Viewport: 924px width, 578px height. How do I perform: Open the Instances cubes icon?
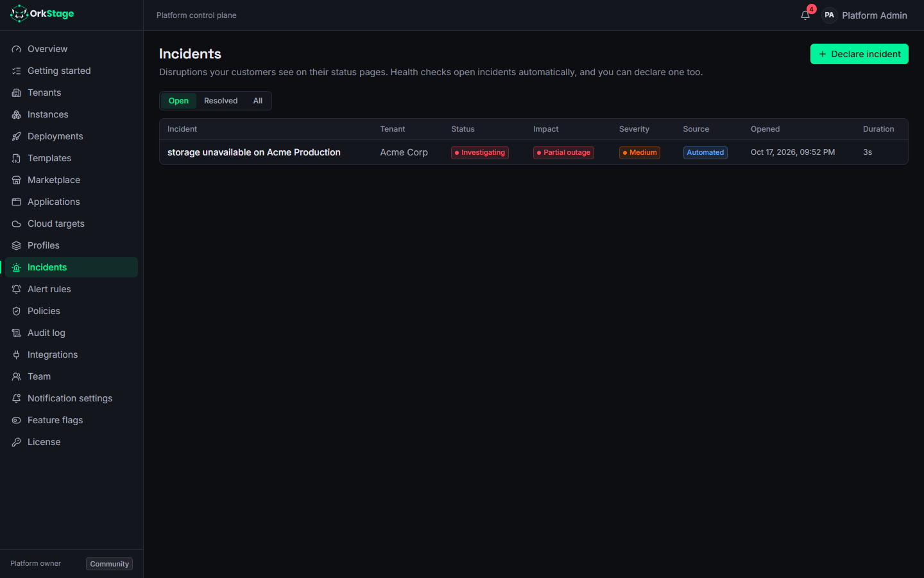[17, 114]
